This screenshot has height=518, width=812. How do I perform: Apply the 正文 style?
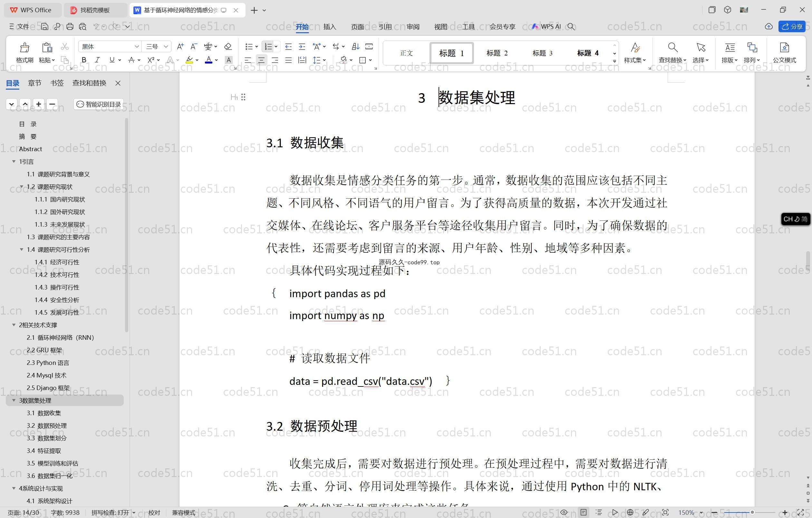(406, 53)
